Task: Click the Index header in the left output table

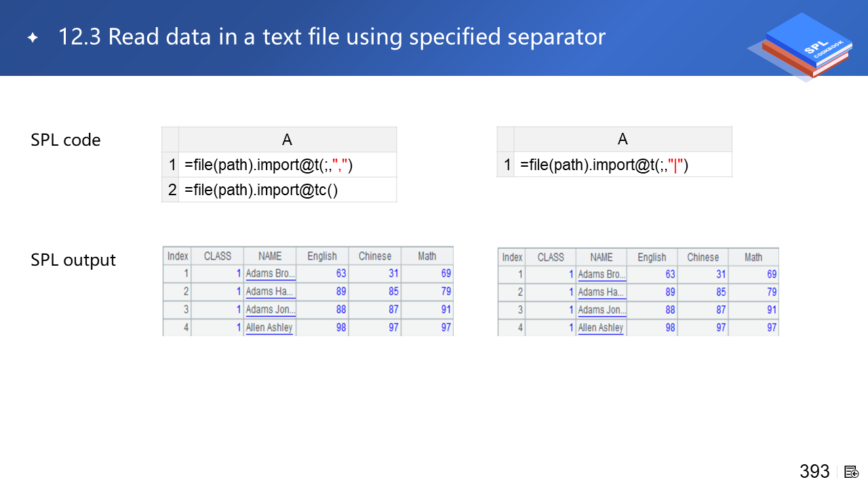Action: [178, 256]
